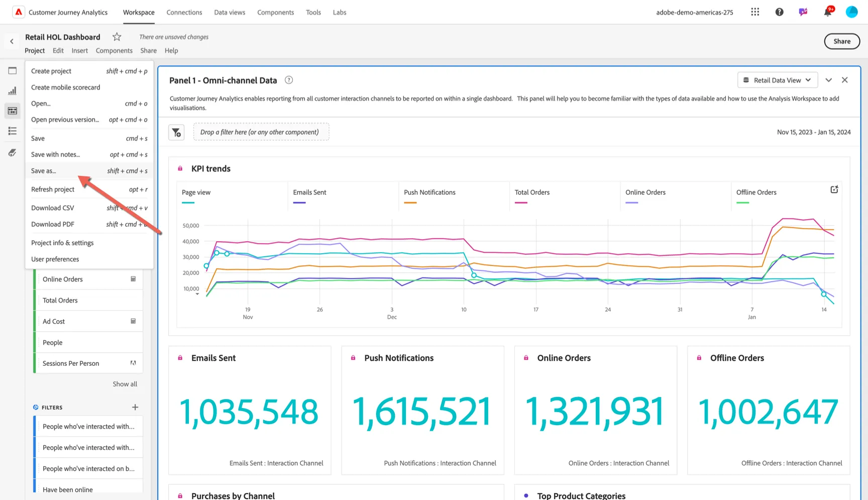Click the add filter plus icon
The height and width of the screenshot is (500, 868).
pyautogui.click(x=135, y=407)
